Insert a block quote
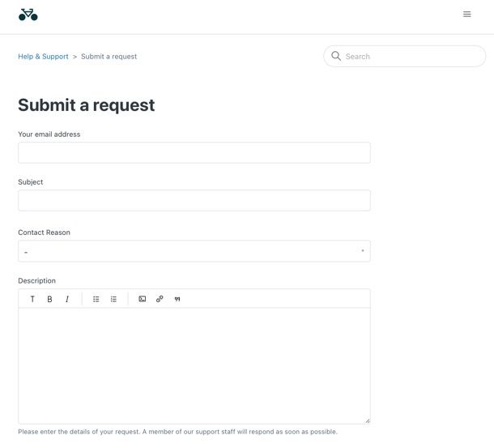Screen dimensions: 494x448 [x=177, y=299]
